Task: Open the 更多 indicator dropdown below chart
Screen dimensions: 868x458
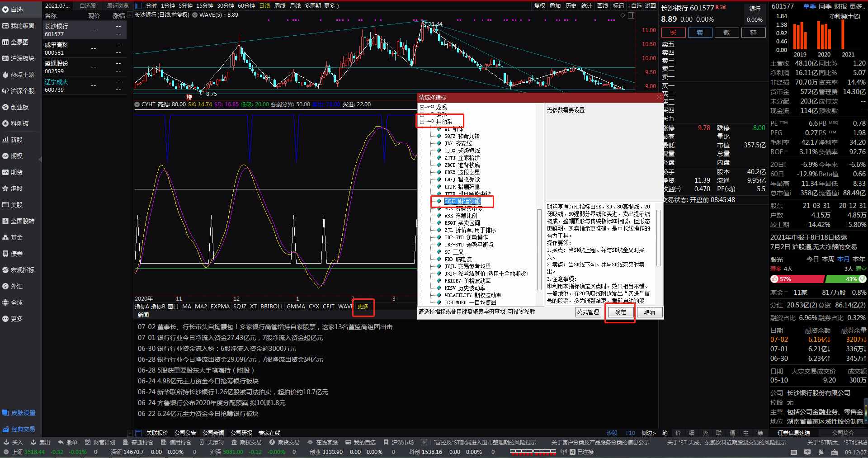Action: pos(363,306)
